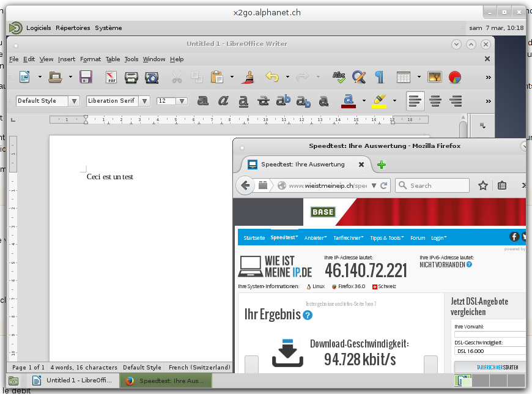Image resolution: width=532 pixels, height=394 pixels.
Task: Toggle Formatting Marks pilcrow
Action: point(379,77)
